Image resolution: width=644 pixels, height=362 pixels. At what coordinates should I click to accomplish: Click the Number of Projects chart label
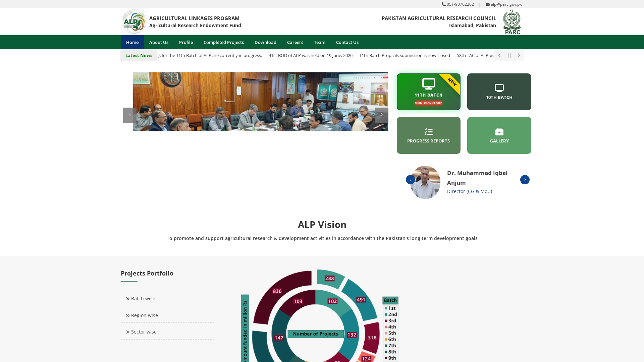point(316,334)
